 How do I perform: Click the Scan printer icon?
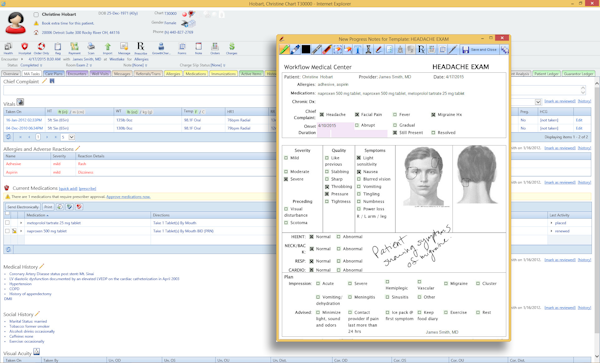(91, 47)
